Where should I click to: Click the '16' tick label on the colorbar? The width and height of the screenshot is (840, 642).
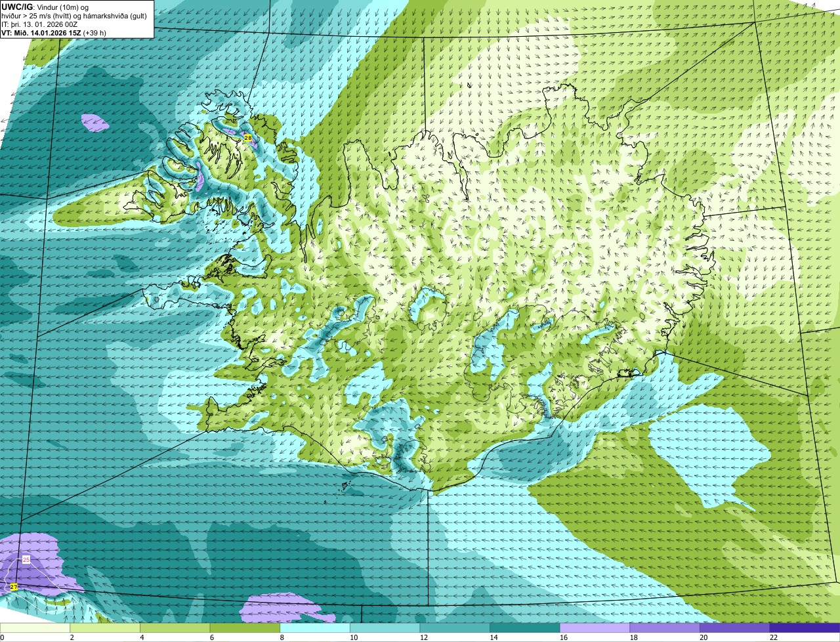pos(564,637)
